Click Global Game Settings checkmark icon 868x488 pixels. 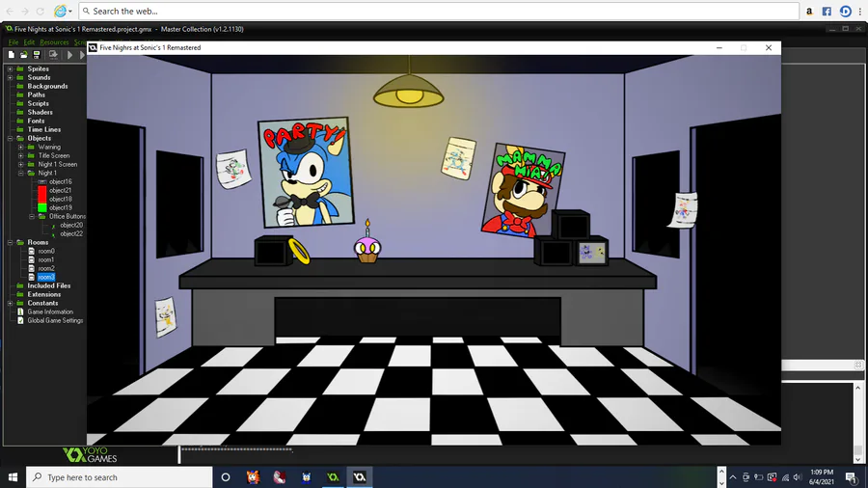pos(20,321)
